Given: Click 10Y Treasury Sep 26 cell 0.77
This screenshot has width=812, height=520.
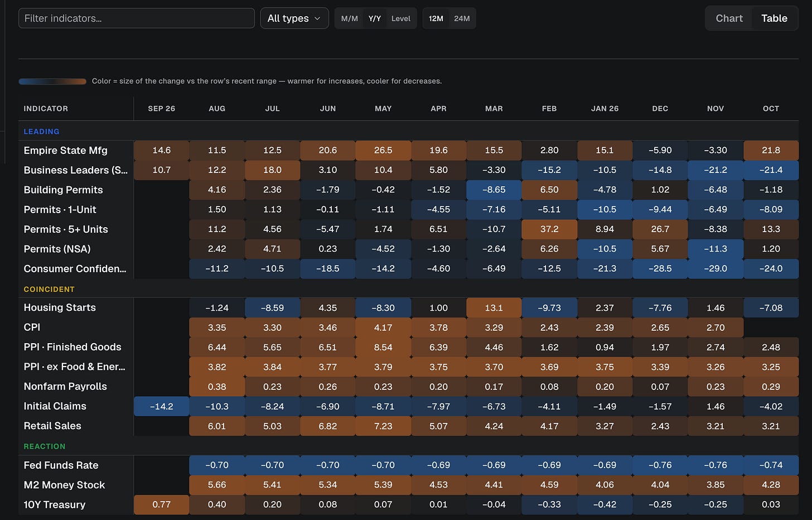Looking at the screenshot, I should 162,505.
